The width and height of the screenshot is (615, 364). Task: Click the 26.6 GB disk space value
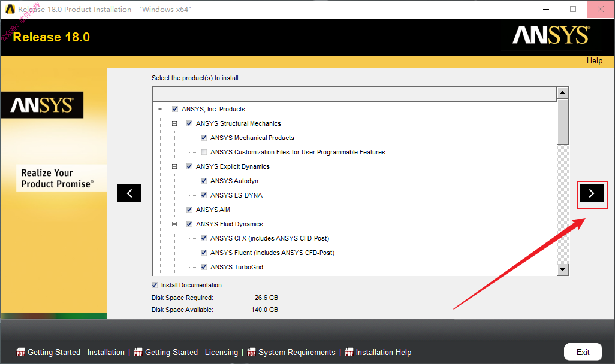point(266,298)
